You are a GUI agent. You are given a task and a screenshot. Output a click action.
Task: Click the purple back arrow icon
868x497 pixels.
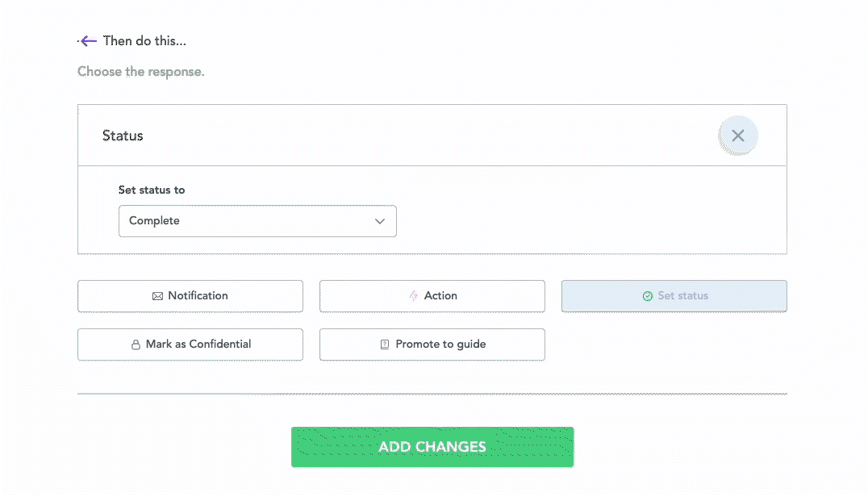88,41
